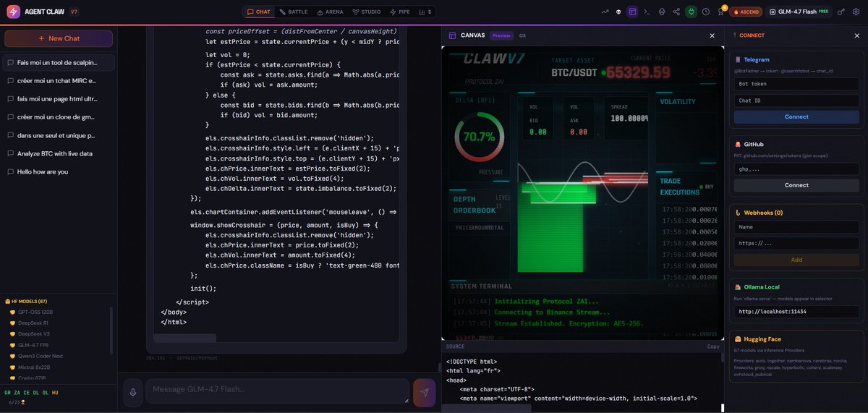Viewport: 868px width, 413px height.
Task: Close the Canvas panel
Action: pyautogui.click(x=712, y=35)
